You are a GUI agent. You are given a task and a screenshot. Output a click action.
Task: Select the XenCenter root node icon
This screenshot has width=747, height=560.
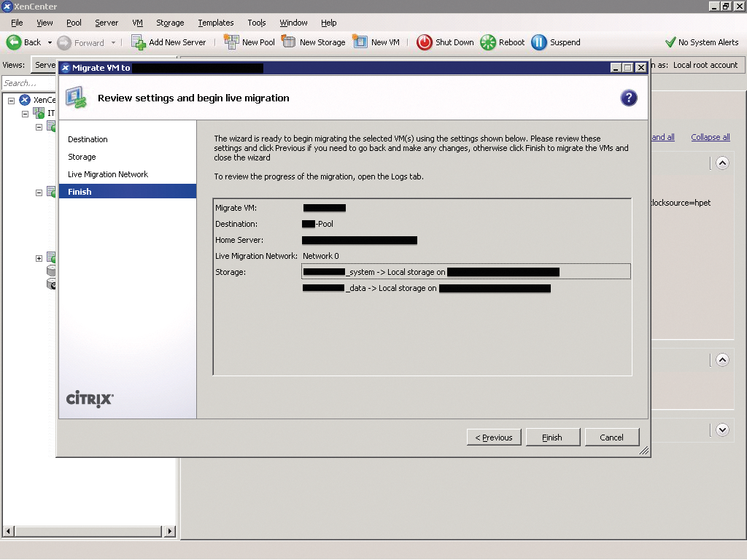point(23,99)
